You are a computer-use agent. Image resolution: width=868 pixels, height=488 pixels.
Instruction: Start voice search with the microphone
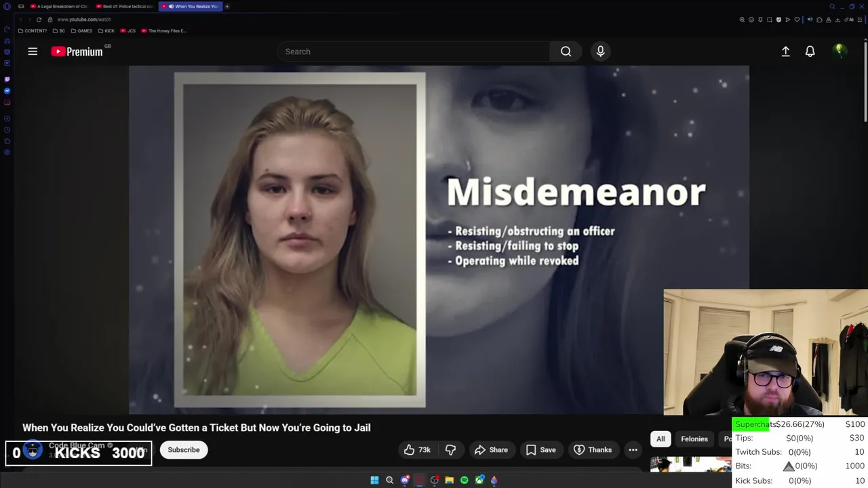click(600, 52)
